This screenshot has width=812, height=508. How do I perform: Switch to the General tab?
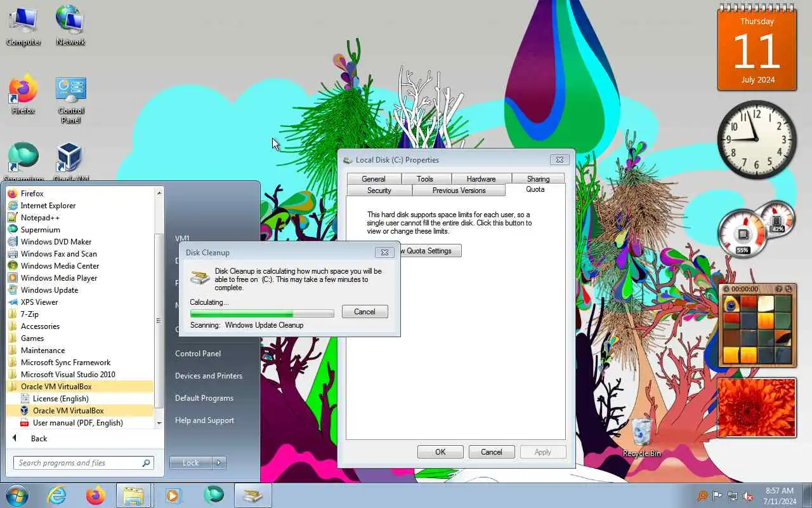(373, 179)
